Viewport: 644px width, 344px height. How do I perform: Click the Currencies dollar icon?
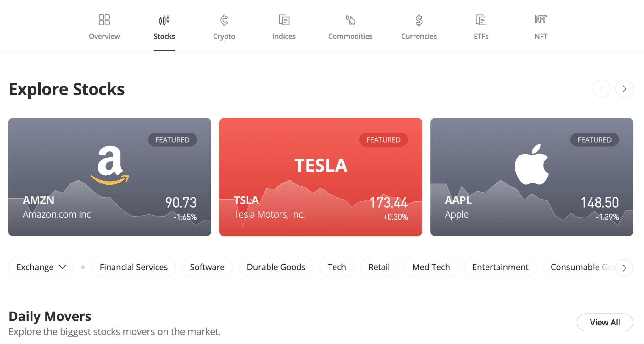coord(419,20)
